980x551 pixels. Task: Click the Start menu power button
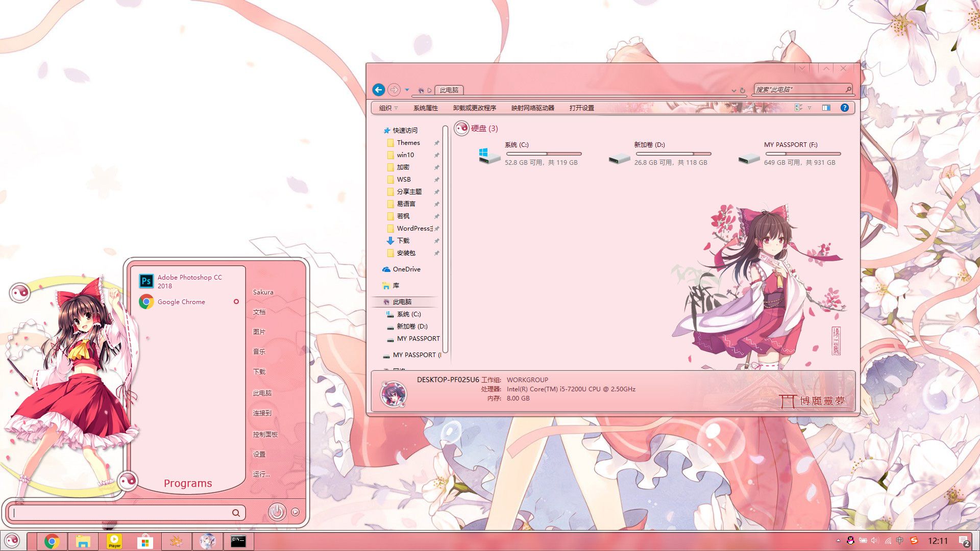click(x=277, y=512)
